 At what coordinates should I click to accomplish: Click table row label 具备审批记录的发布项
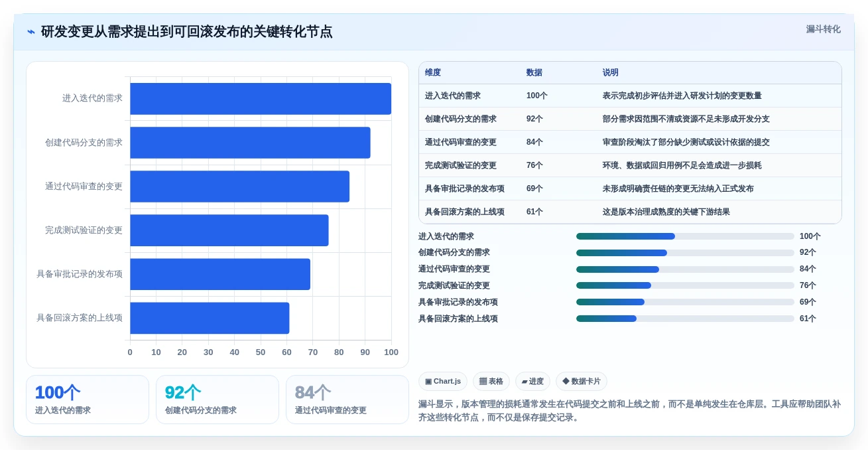pos(465,188)
